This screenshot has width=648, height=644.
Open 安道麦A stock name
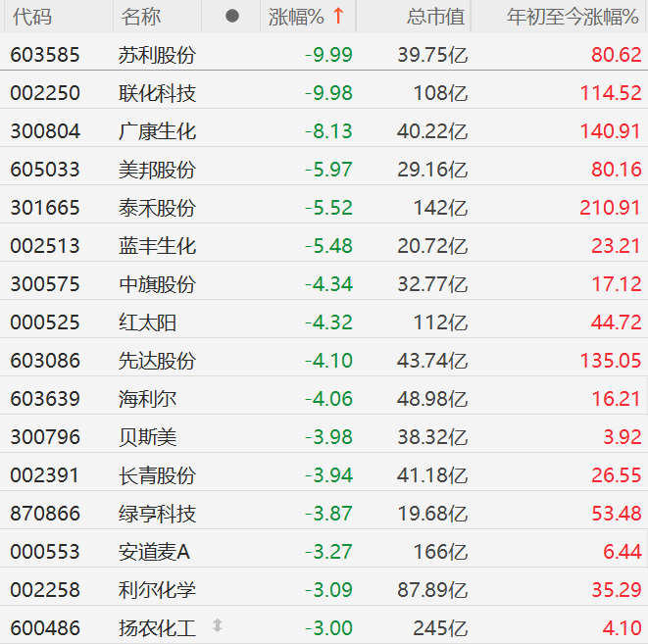(x=154, y=552)
